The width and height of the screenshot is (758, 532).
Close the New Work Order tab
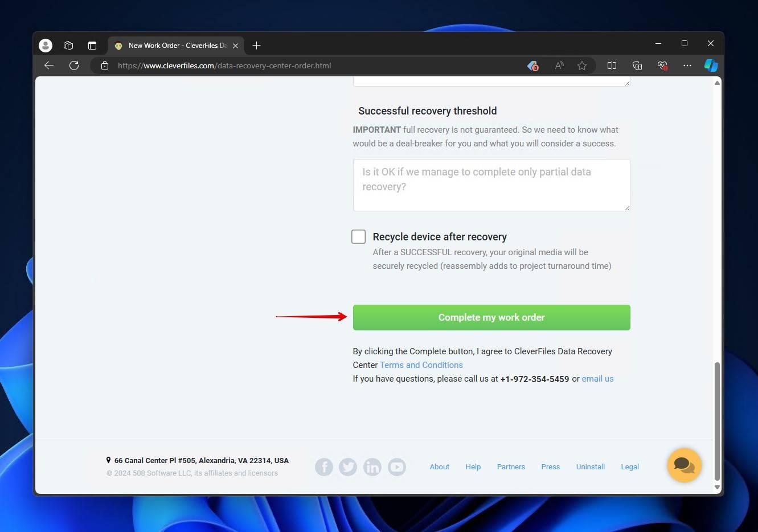[235, 46]
